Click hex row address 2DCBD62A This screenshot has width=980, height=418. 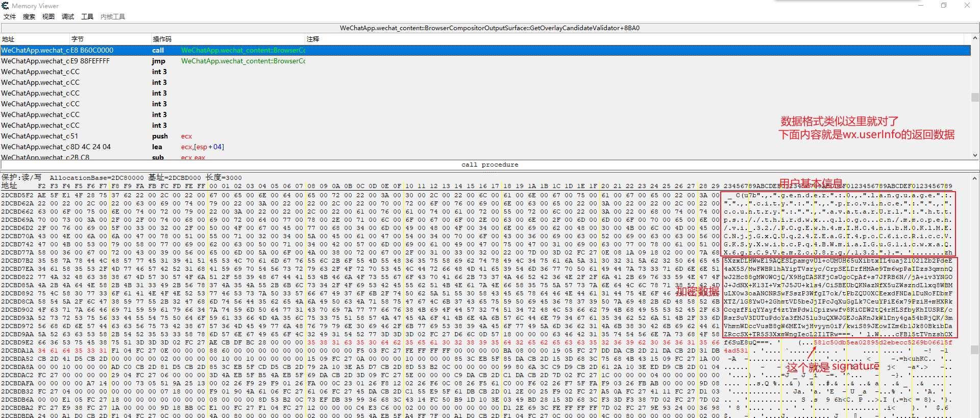pos(17,203)
